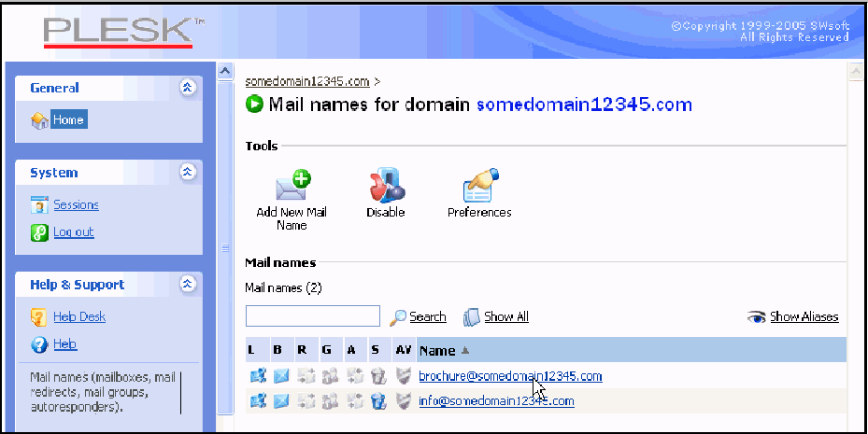Click antivirus shield icon in info row
The width and height of the screenshot is (868, 434).
point(404,400)
